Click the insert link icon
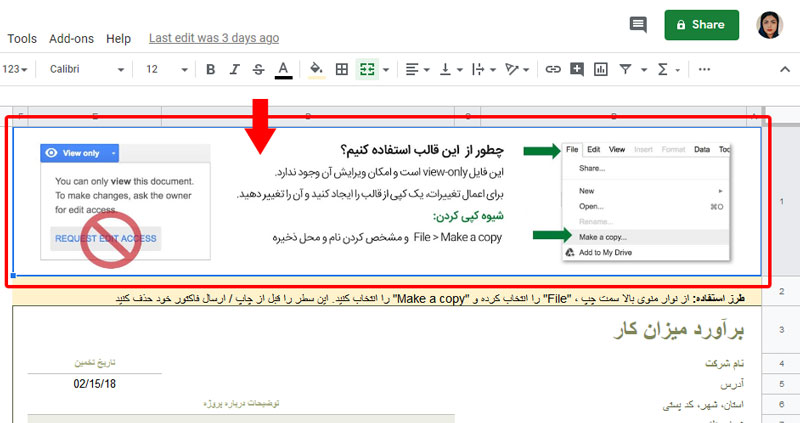 (552, 69)
